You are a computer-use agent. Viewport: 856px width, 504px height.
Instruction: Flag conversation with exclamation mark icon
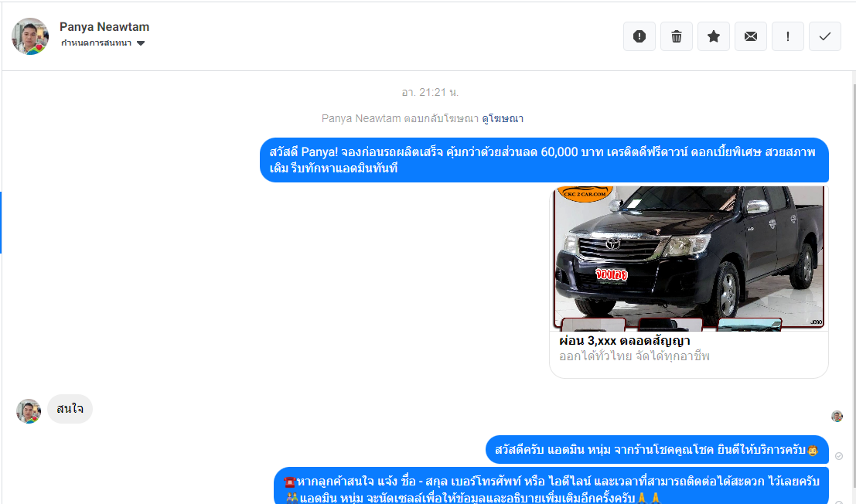788,36
